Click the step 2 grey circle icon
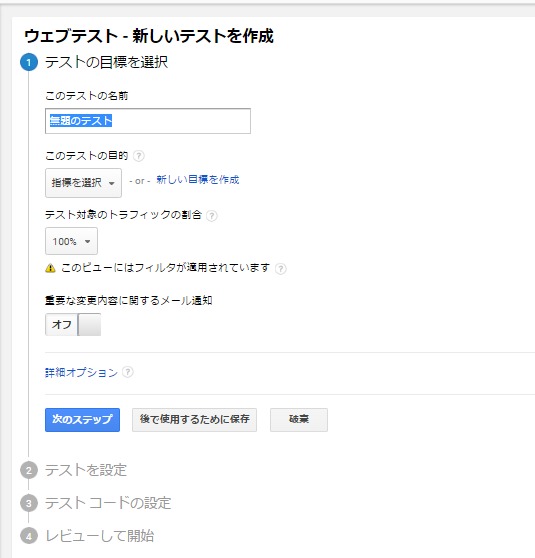The image size is (535, 558). [29, 470]
